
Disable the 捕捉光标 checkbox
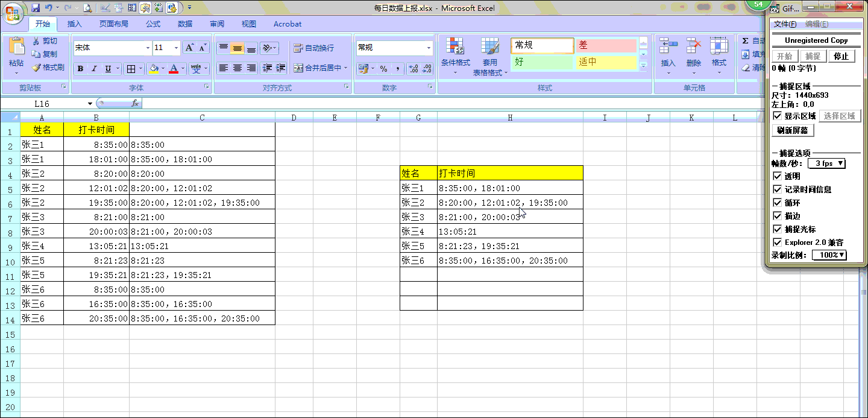(777, 229)
